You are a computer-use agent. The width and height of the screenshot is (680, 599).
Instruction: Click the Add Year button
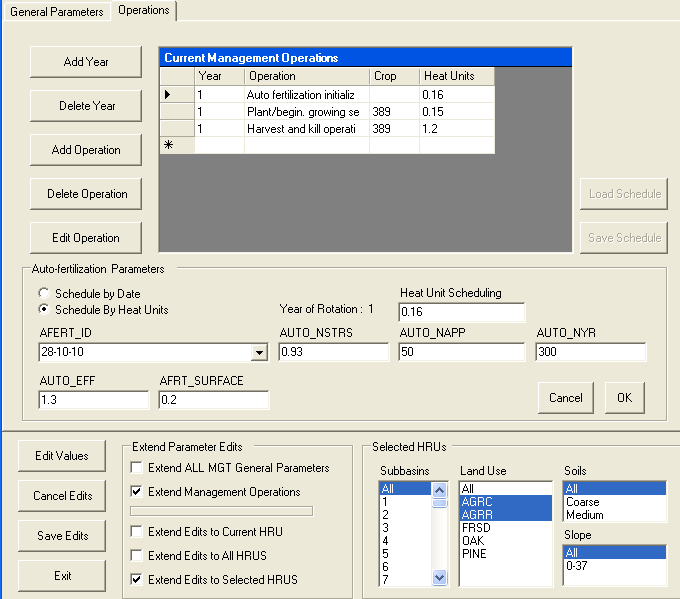pyautogui.click(x=85, y=62)
